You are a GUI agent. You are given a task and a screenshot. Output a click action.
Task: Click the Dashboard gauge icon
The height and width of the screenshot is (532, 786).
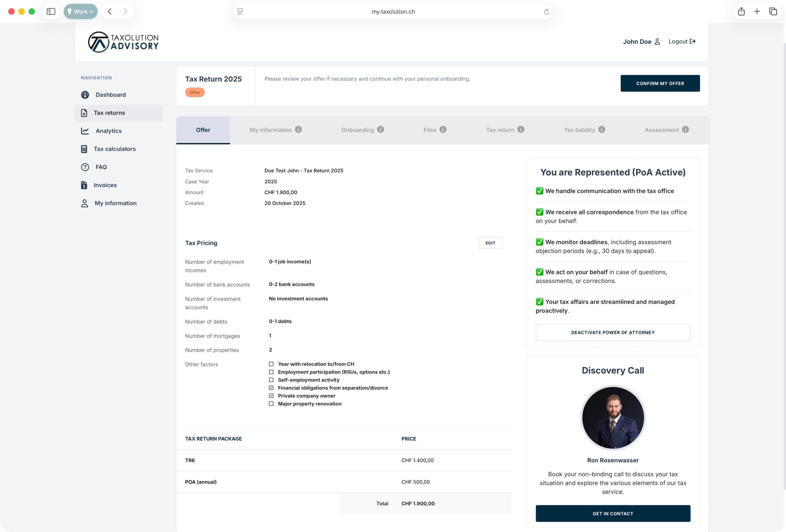[85, 95]
